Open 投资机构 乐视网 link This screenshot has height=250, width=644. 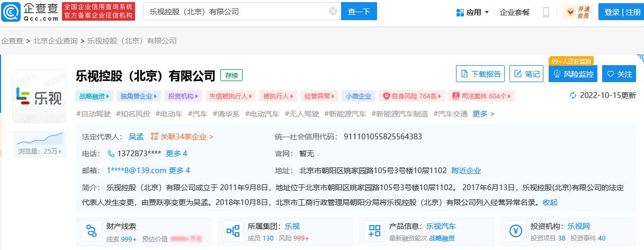pyautogui.click(x=579, y=226)
